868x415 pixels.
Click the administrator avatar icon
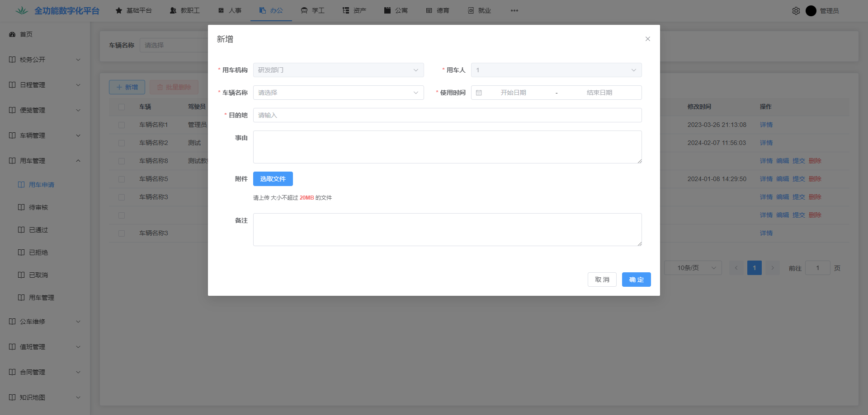811,11
